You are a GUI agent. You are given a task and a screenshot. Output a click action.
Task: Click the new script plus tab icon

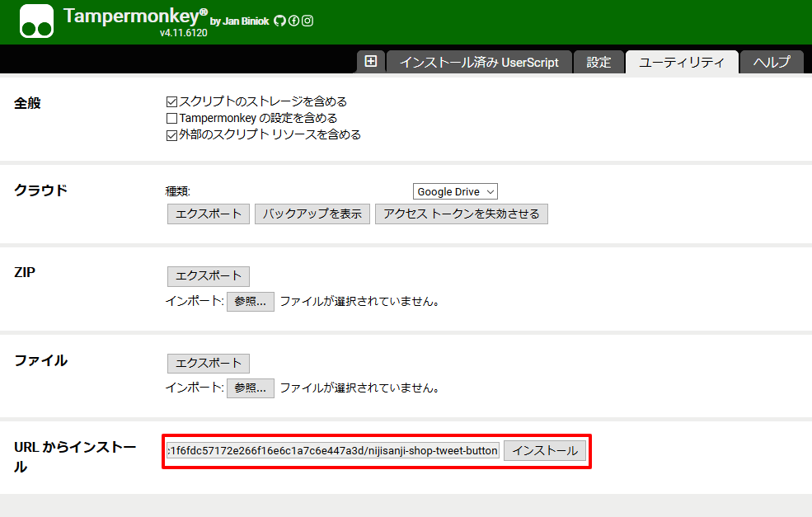(x=370, y=62)
